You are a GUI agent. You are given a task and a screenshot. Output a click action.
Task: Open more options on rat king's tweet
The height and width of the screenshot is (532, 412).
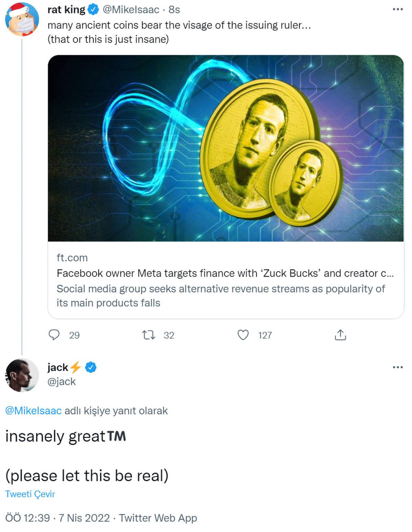pos(398,9)
